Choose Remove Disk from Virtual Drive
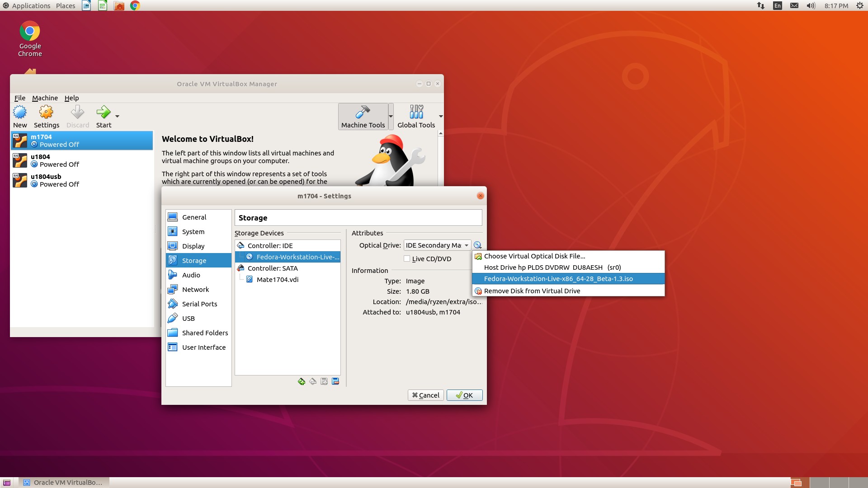868x488 pixels. tap(568, 291)
